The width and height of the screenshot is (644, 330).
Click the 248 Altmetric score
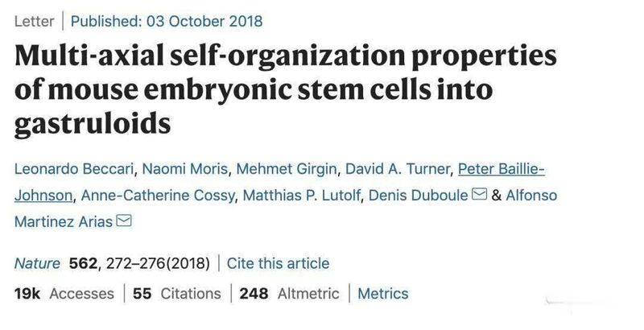click(289, 294)
